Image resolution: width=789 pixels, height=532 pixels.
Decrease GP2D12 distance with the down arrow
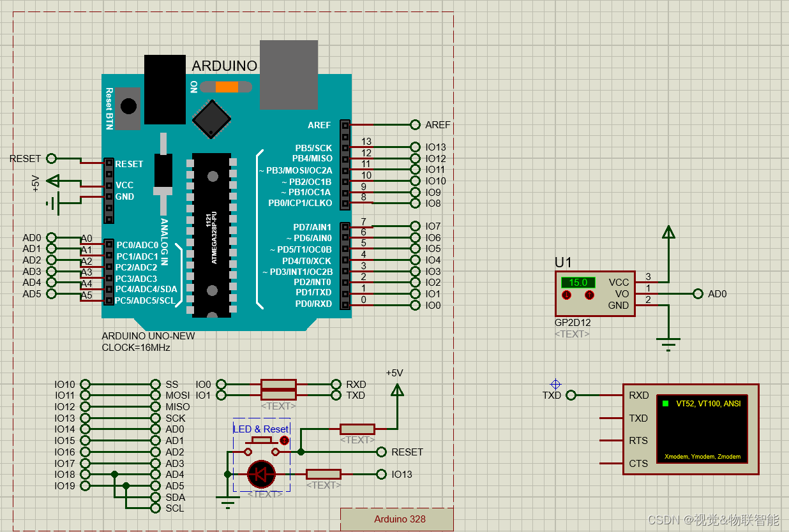(566, 295)
